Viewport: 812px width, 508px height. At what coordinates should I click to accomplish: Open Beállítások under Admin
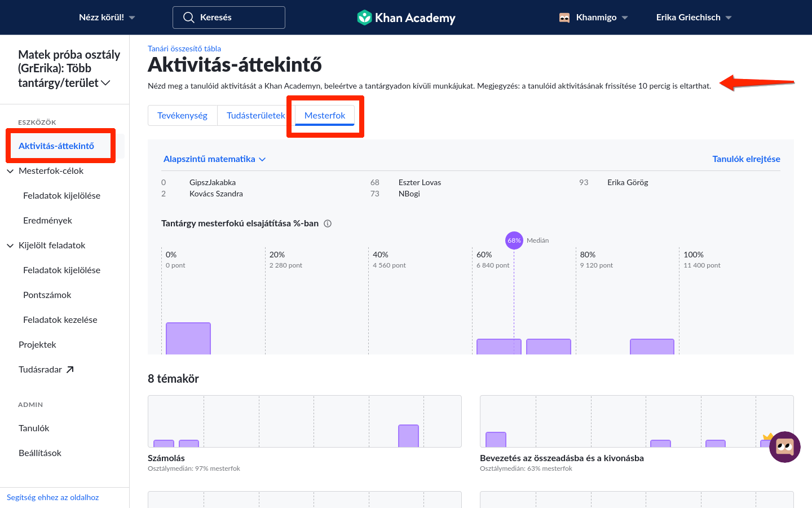(40, 453)
